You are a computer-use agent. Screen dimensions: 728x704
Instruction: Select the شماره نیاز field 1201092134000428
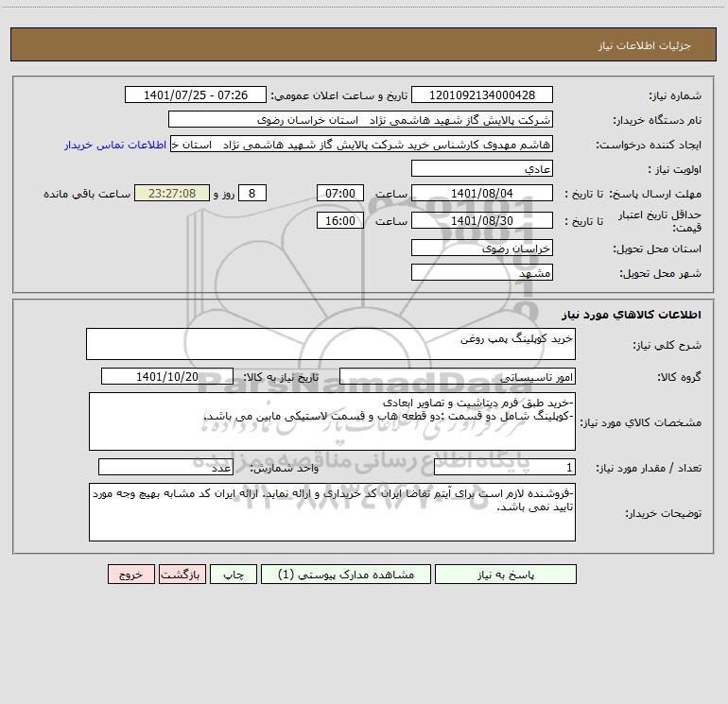(482, 95)
